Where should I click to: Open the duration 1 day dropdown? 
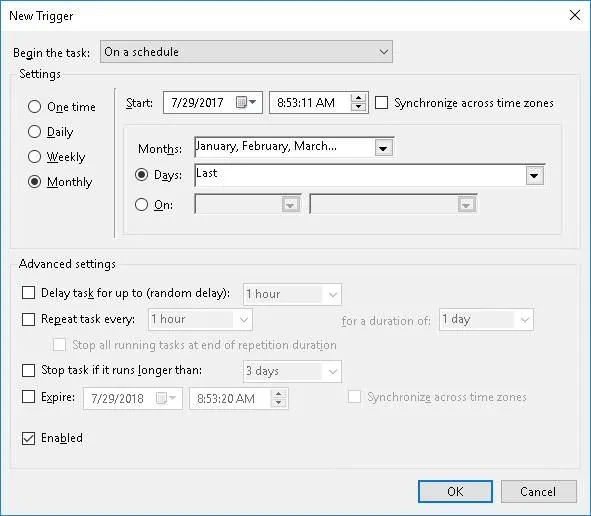pos(486,320)
